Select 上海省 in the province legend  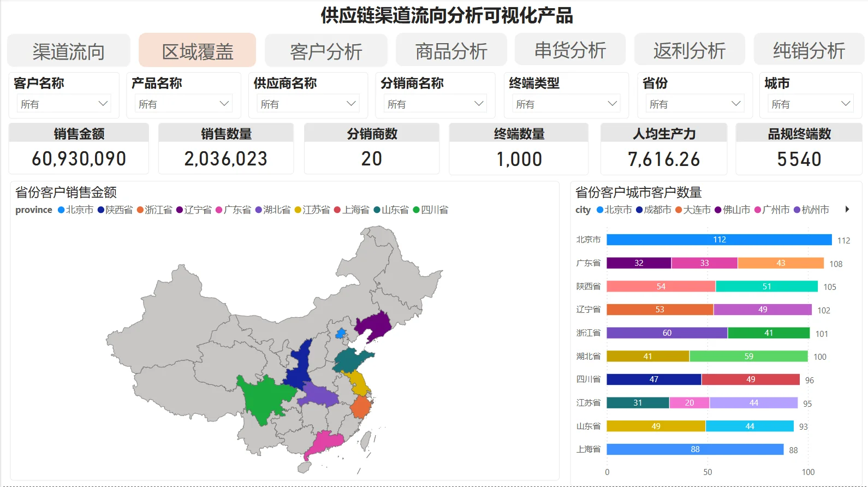coord(352,210)
